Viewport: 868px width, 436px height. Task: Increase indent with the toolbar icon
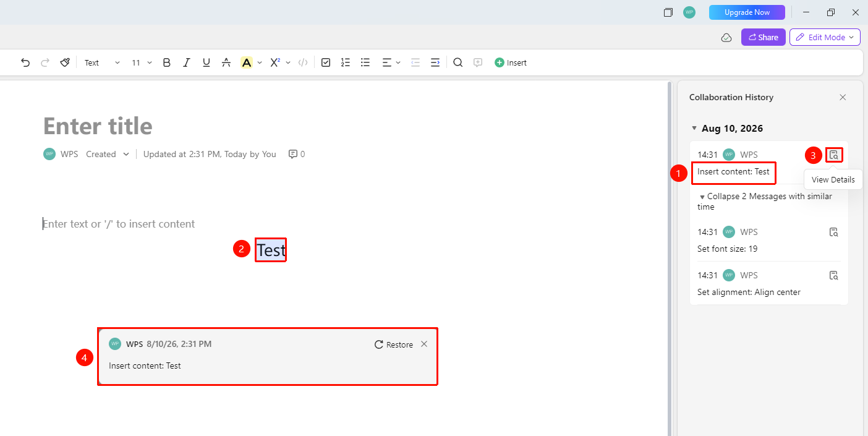point(435,62)
